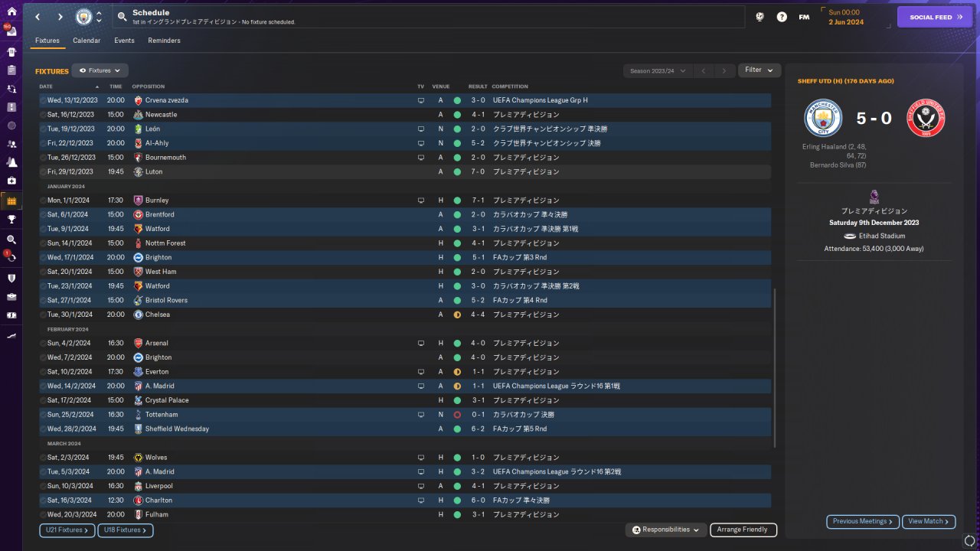Open the Responsibilities dropdown
The image size is (980, 551).
[665, 530]
